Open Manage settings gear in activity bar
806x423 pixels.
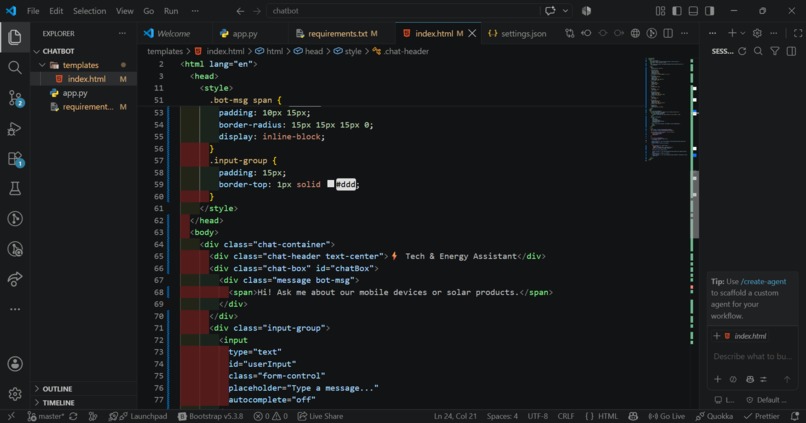14,394
